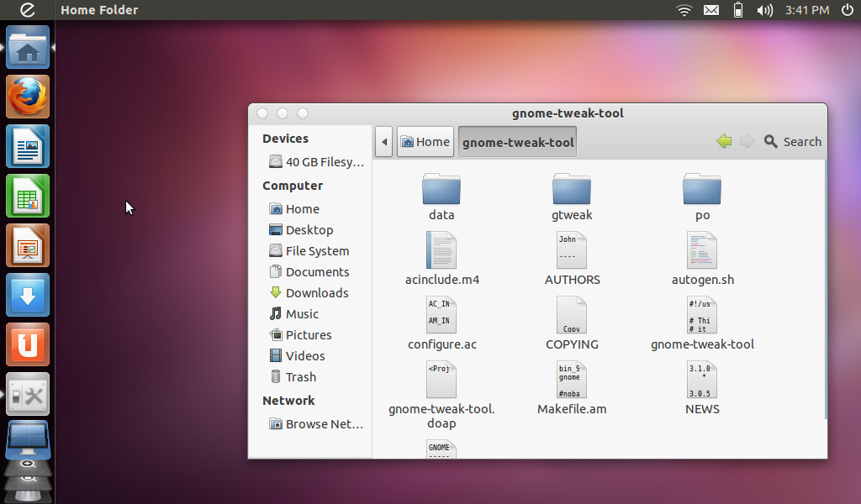Click the gnome-tweak-tool path bar button
The width and height of the screenshot is (861, 504).
[517, 142]
